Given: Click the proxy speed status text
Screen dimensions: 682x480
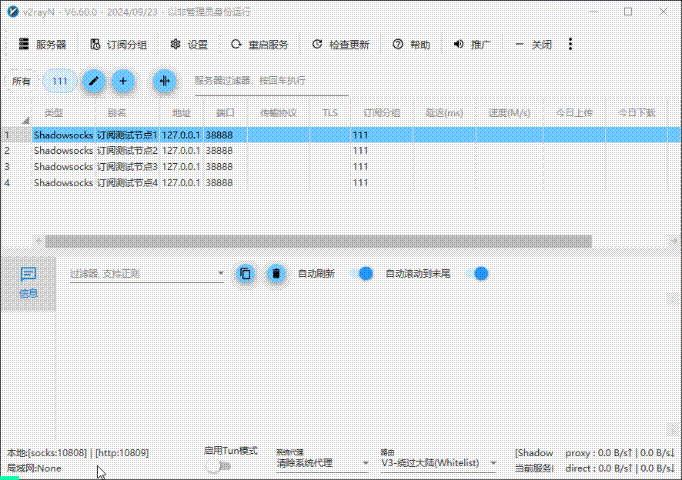Looking at the screenshot, I should click(619, 453).
